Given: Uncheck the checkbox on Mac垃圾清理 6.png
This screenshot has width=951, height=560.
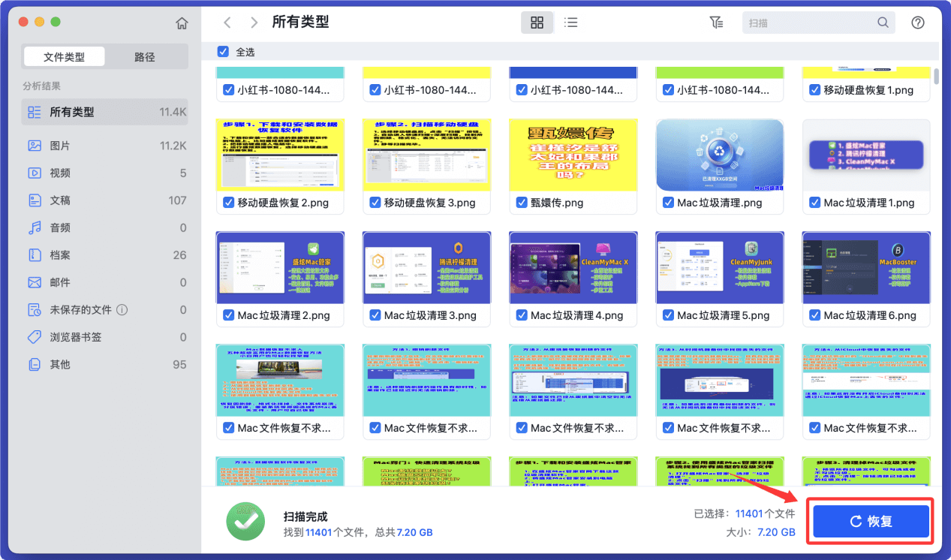Looking at the screenshot, I should [814, 315].
